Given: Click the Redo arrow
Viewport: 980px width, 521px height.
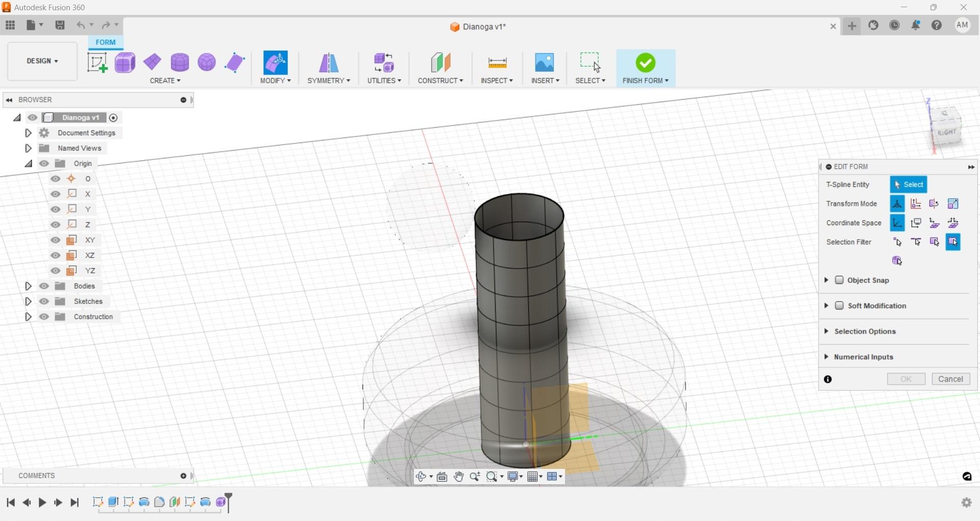Looking at the screenshot, I should pos(106,25).
